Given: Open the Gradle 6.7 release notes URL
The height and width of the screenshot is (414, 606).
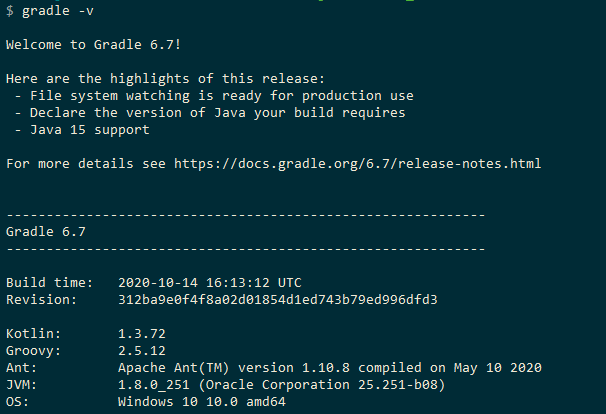Looking at the screenshot, I should pyautogui.click(x=357, y=163).
